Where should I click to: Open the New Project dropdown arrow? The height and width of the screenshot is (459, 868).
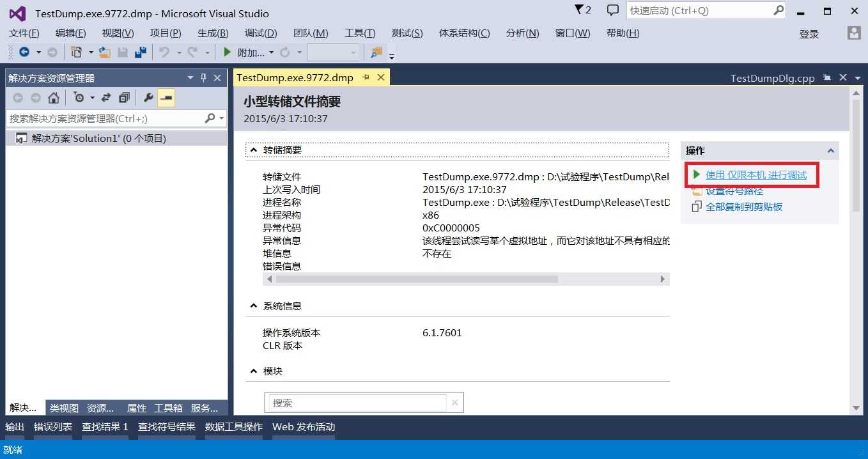(x=91, y=52)
